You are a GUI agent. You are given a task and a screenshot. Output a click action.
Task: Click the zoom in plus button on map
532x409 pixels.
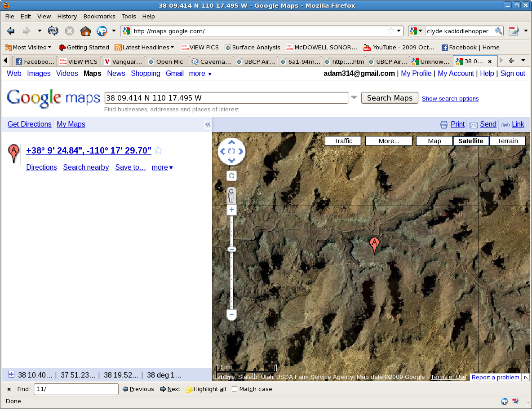(x=231, y=210)
